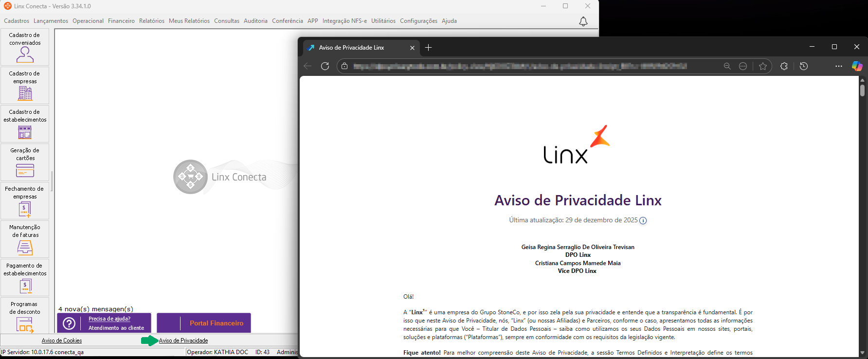Click the Portal Financeiro button
This screenshot has width=868, height=359.
pos(204,323)
